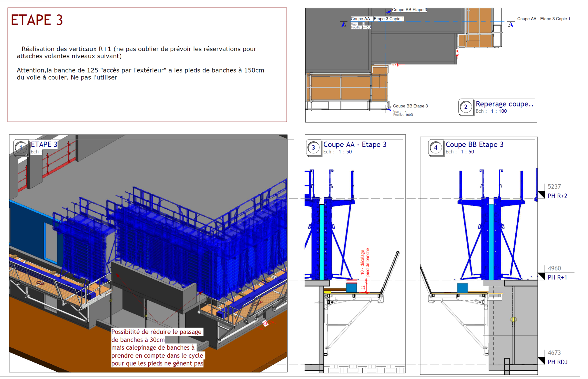Click the left Coupe AA section arrow marker

[x=344, y=24]
